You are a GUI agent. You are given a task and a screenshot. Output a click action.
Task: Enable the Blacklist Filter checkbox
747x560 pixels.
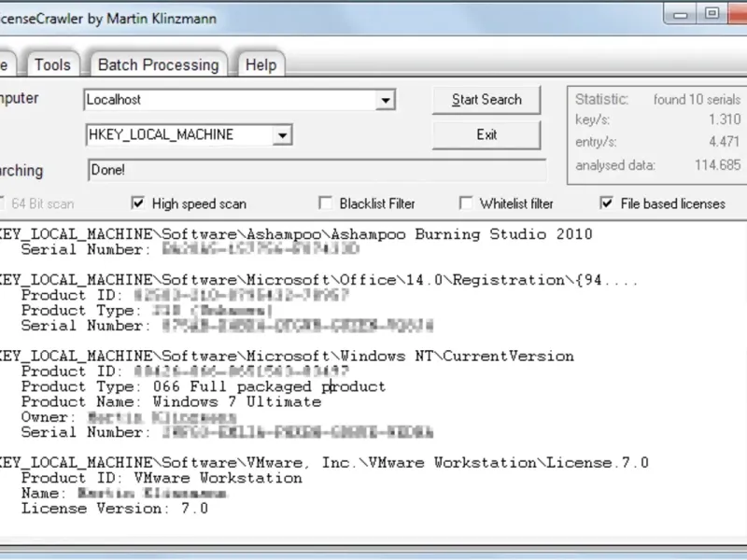coord(325,203)
